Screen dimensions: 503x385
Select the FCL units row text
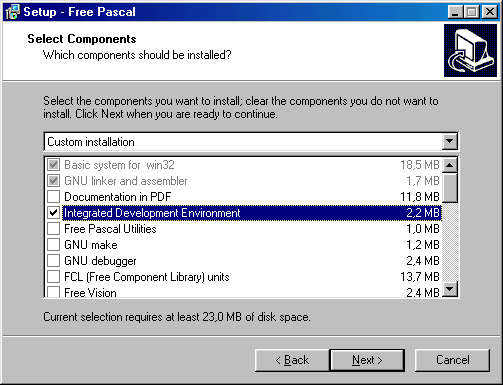click(147, 277)
